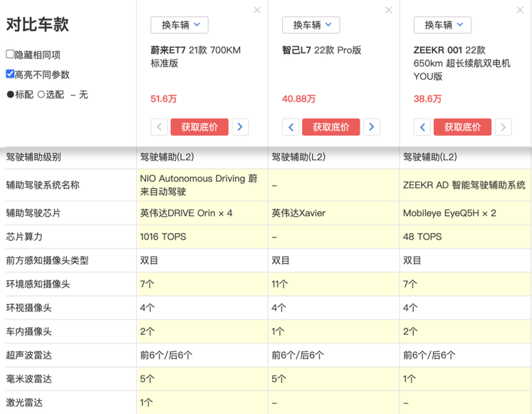
Task: Select the 驾驶辅助级别 row label
Action: 33,157
